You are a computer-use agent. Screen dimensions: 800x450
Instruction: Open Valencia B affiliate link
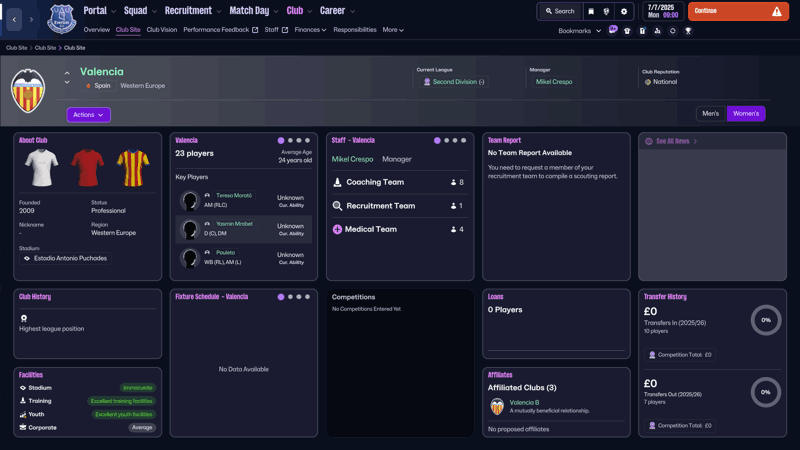pyautogui.click(x=524, y=403)
